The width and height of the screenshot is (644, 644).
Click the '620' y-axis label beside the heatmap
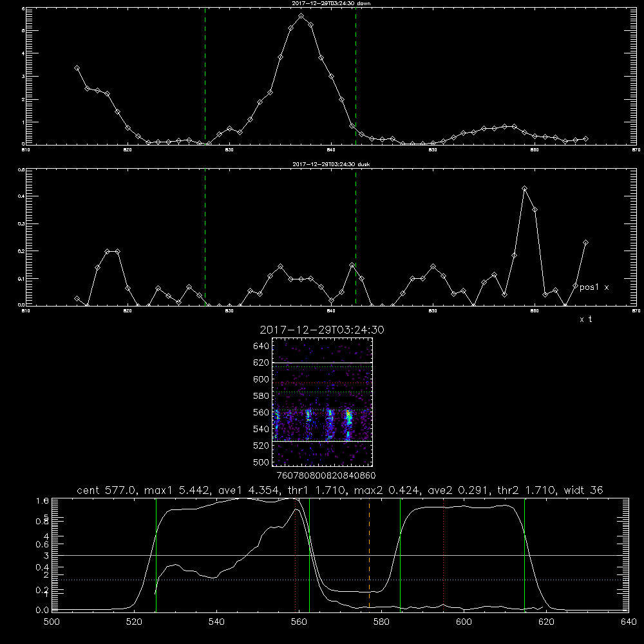[261, 363]
